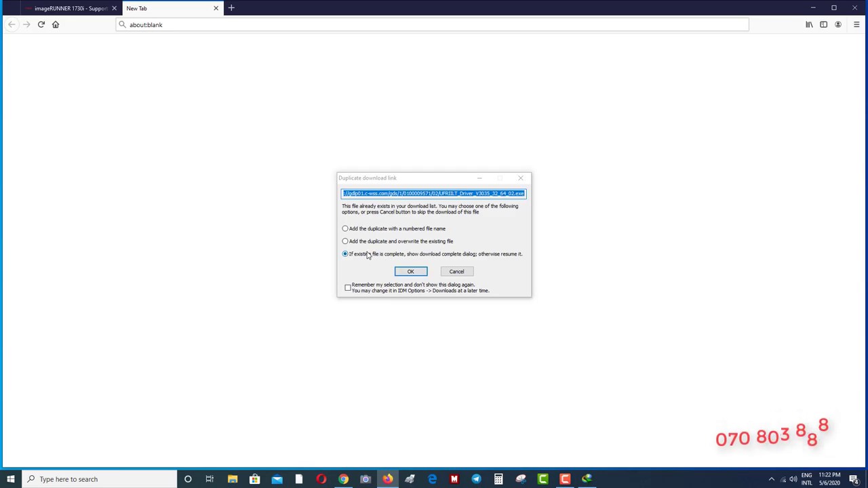Open the red Camtasia recorder taskbar icon
The width and height of the screenshot is (868, 488).
[565, 479]
